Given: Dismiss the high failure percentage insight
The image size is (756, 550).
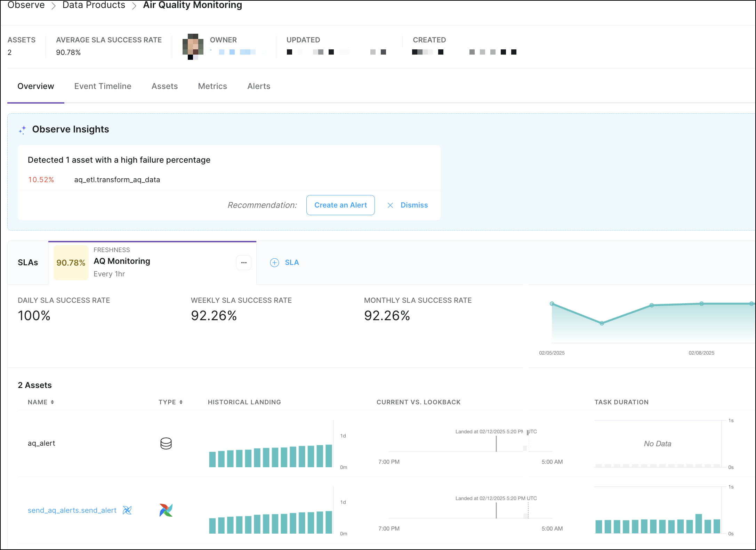Looking at the screenshot, I should 414,205.
